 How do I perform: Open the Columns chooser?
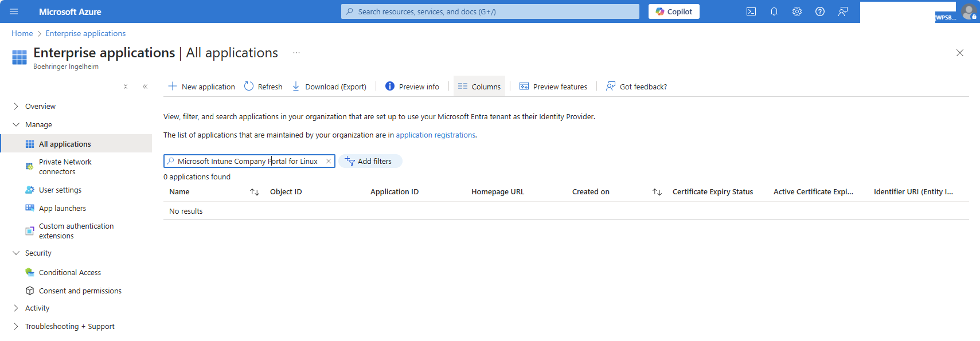pyautogui.click(x=479, y=87)
